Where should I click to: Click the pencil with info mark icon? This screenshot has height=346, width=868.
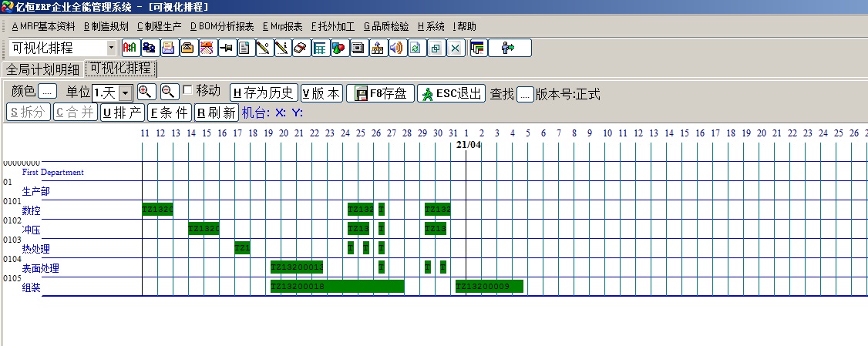pos(282,49)
